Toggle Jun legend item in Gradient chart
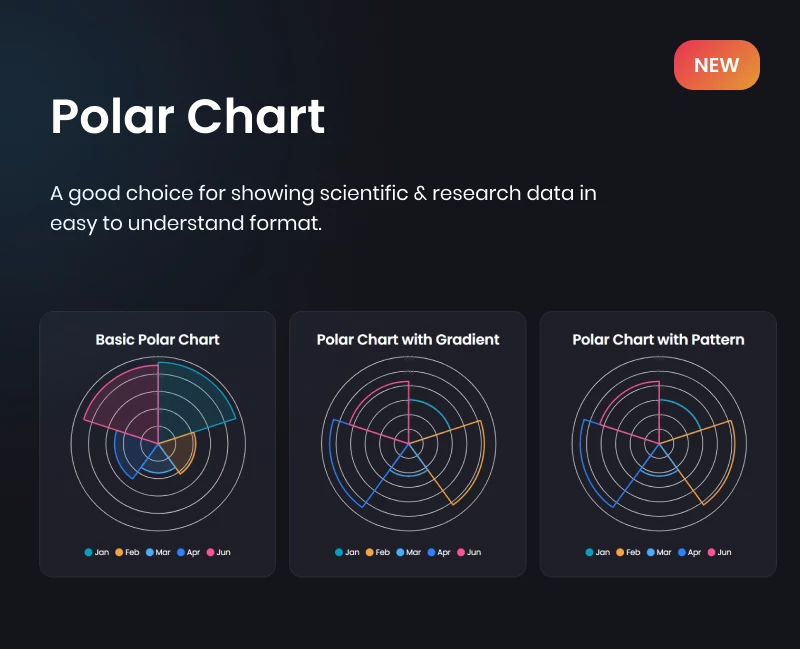The image size is (800, 649). click(x=468, y=552)
